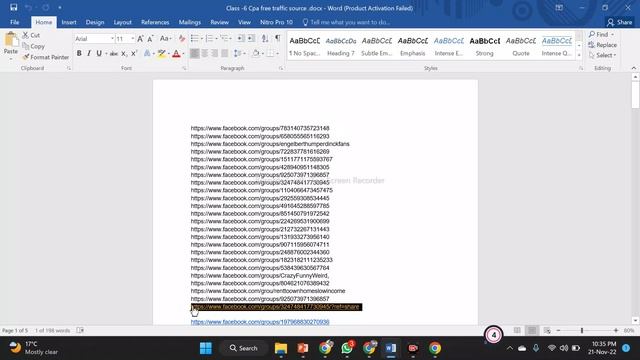Click the Sort button
The width and height of the screenshot is (640, 360).
pos(265,38)
